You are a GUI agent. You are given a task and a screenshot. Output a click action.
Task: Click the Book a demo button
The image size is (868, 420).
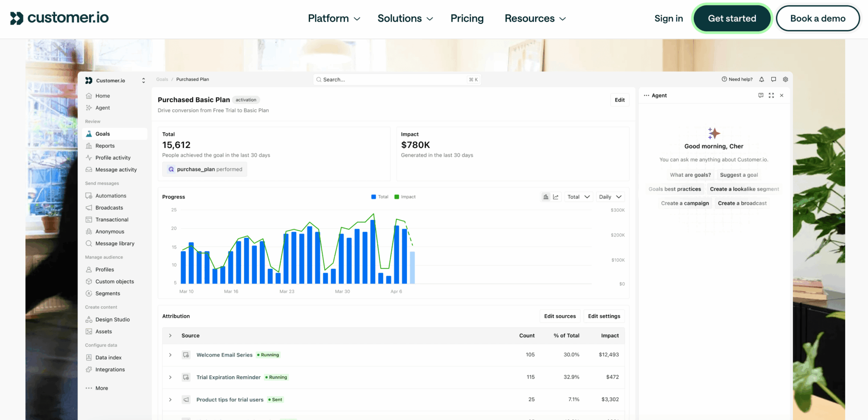pos(818,18)
